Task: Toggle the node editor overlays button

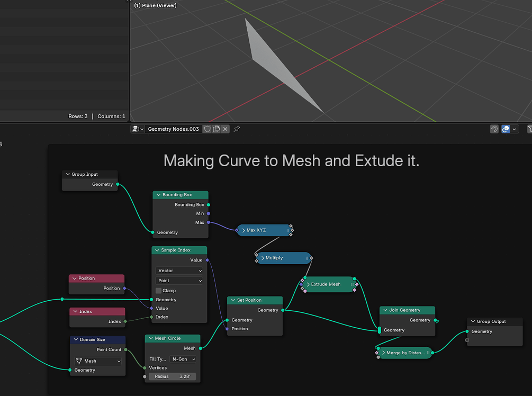Action: [506, 129]
